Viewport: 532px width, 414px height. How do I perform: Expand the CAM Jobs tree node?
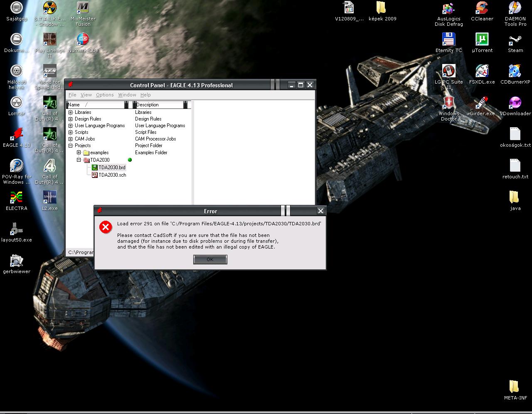point(71,139)
